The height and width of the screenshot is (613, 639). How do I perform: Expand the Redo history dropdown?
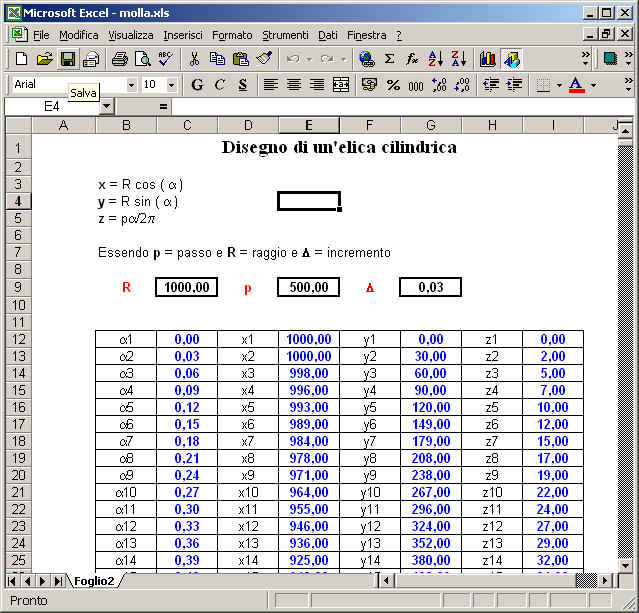coord(344,60)
